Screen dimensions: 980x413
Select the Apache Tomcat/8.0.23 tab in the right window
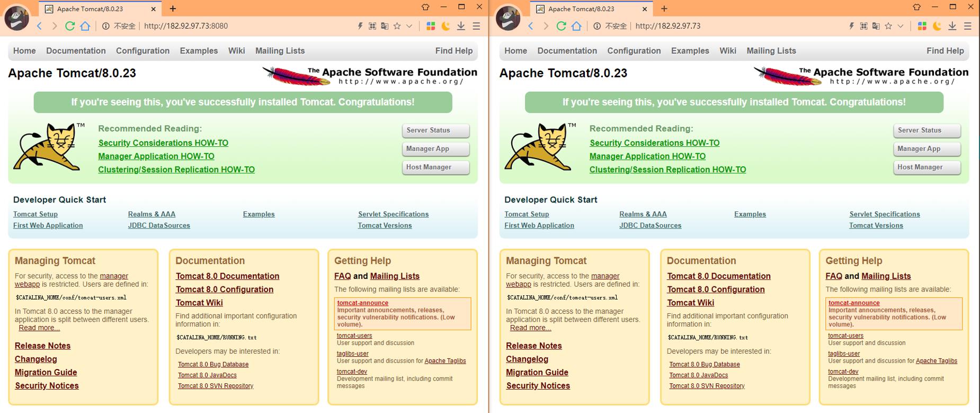tap(592, 9)
